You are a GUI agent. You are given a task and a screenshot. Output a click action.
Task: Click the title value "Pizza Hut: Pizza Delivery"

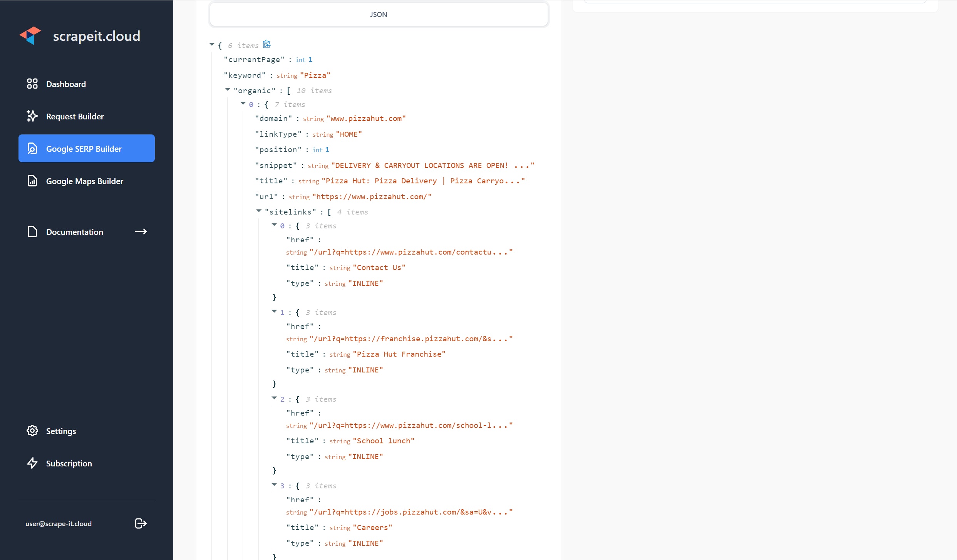click(x=423, y=181)
